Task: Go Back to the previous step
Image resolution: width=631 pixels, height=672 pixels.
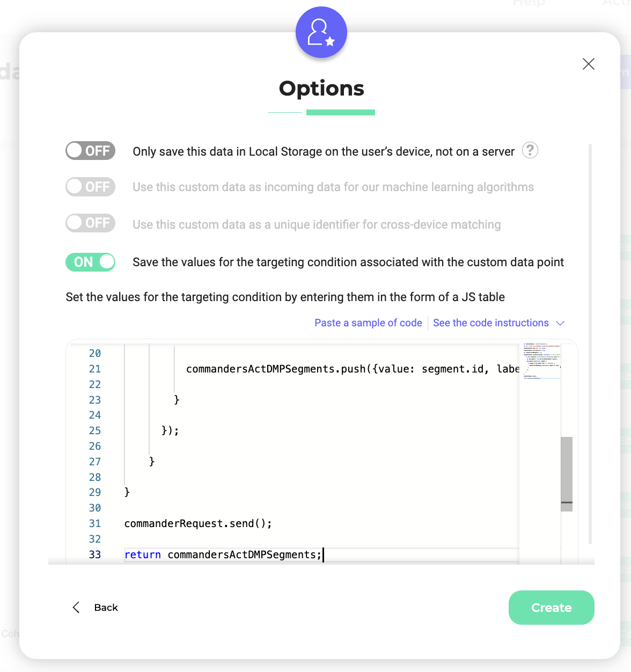Action: tap(106, 608)
